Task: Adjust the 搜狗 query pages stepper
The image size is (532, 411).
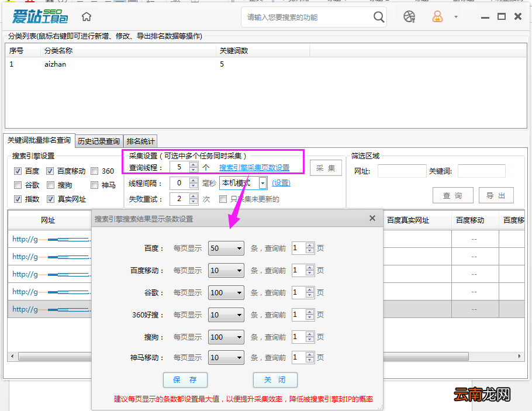Action: pos(309,337)
